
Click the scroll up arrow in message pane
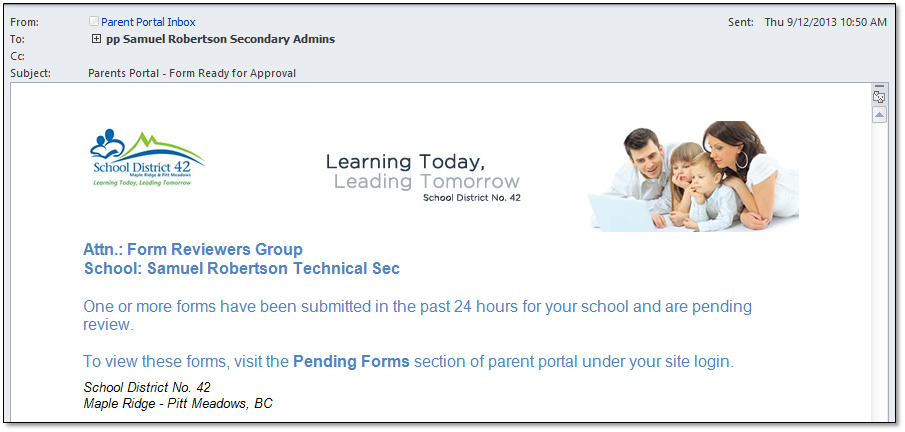point(879,115)
